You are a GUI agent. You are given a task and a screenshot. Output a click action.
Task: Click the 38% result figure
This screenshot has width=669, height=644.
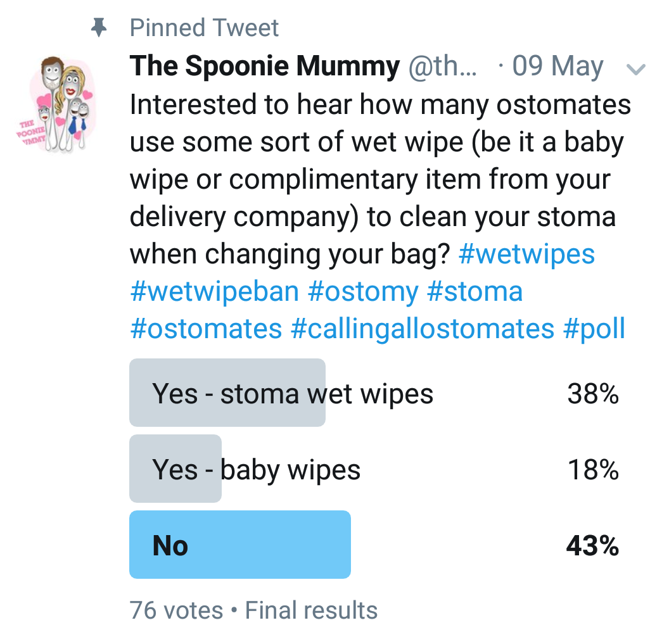593,393
